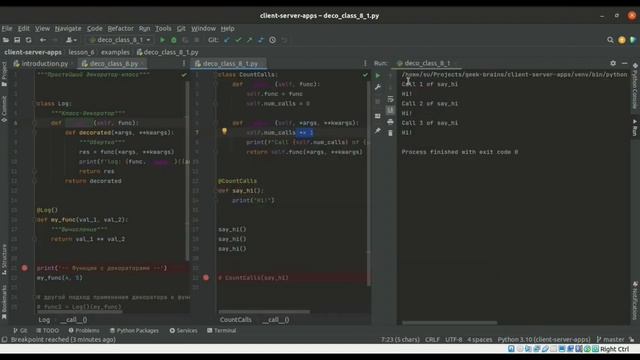This screenshot has height=360, width=640.
Task: Toggle breakpoint on CountCalls(say_hi) comment line
Action: (x=206, y=278)
